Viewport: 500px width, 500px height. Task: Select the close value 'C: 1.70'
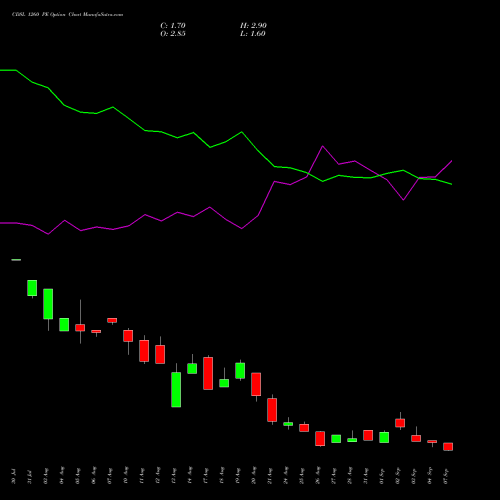(x=173, y=26)
